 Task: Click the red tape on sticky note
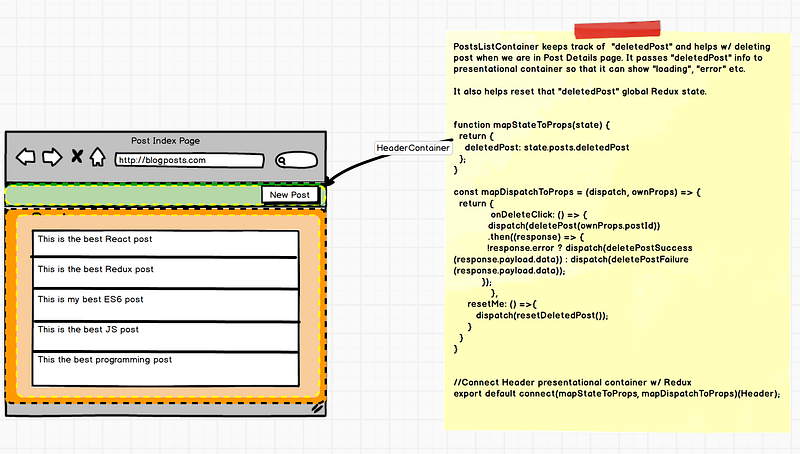(617, 29)
